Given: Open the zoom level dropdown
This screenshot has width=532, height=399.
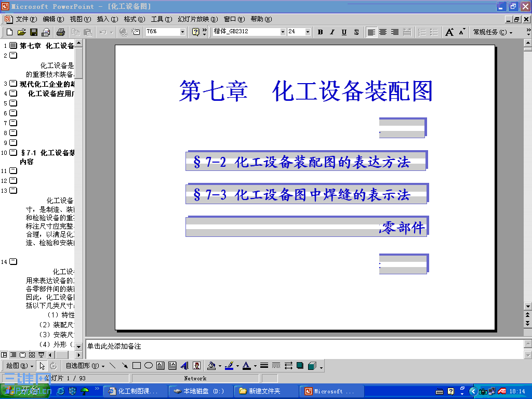Looking at the screenshot, I should coord(183,32).
